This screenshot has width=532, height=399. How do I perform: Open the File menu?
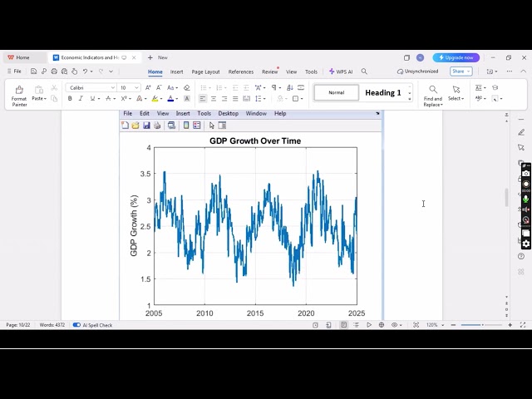(x=14, y=71)
